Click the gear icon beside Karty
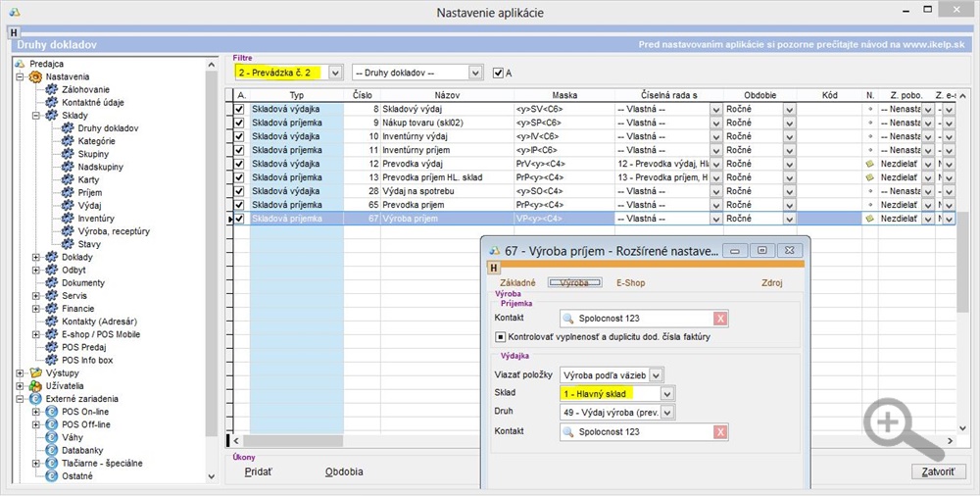This screenshot has width=980, height=496. [68, 179]
